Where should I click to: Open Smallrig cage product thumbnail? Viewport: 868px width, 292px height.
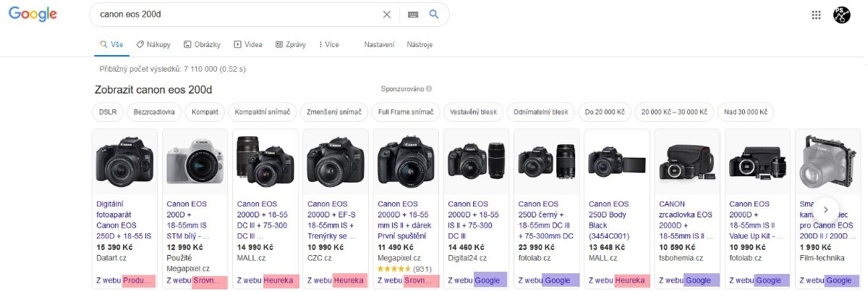tap(826, 161)
